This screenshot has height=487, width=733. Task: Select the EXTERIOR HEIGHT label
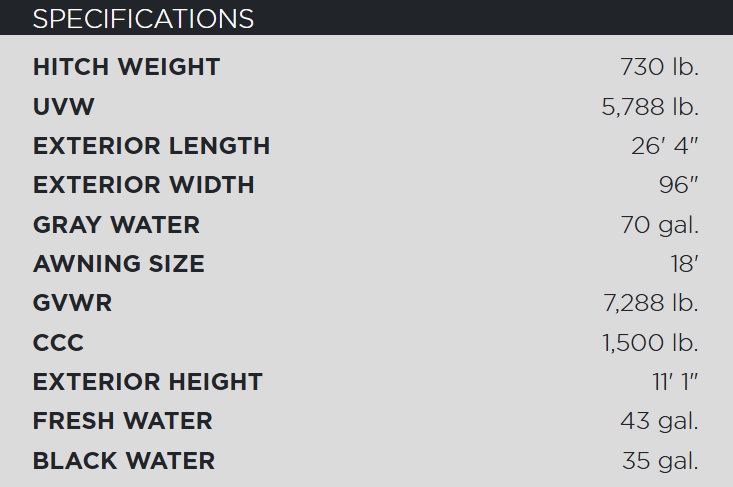coord(148,382)
